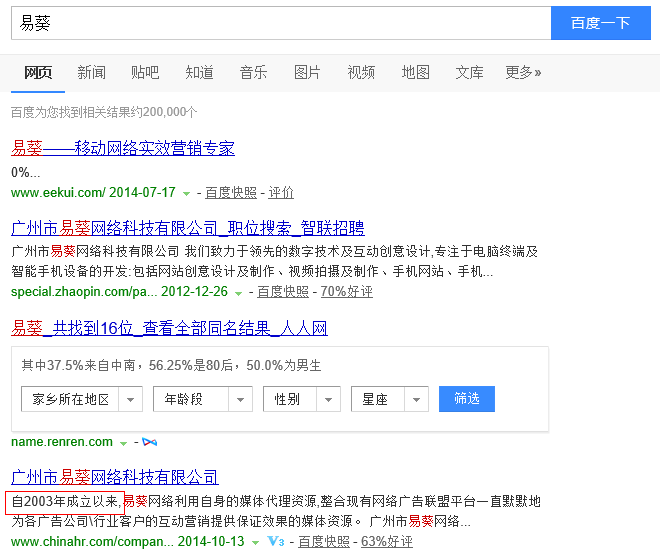Open the 星座 dropdown
Screen dimensions: 660x552
(x=390, y=399)
